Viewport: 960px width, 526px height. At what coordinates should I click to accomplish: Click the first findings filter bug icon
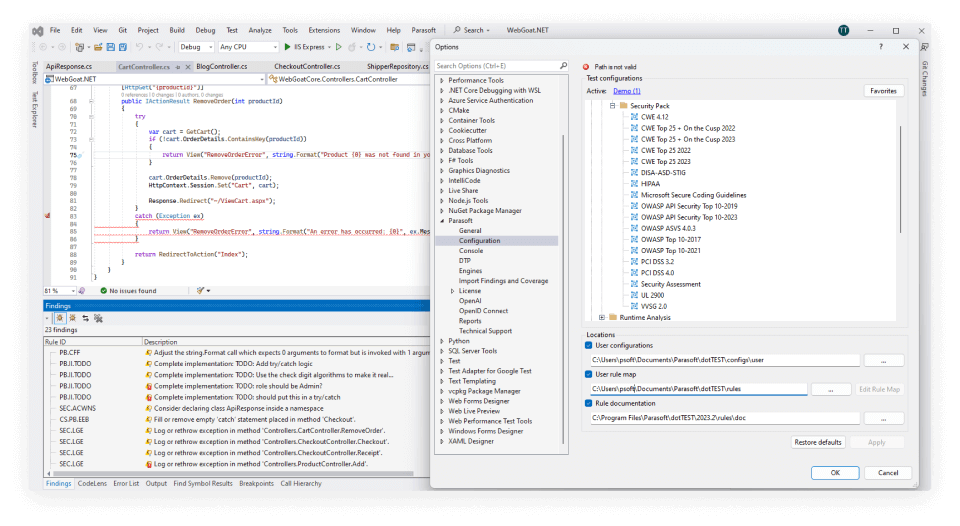coord(60,318)
